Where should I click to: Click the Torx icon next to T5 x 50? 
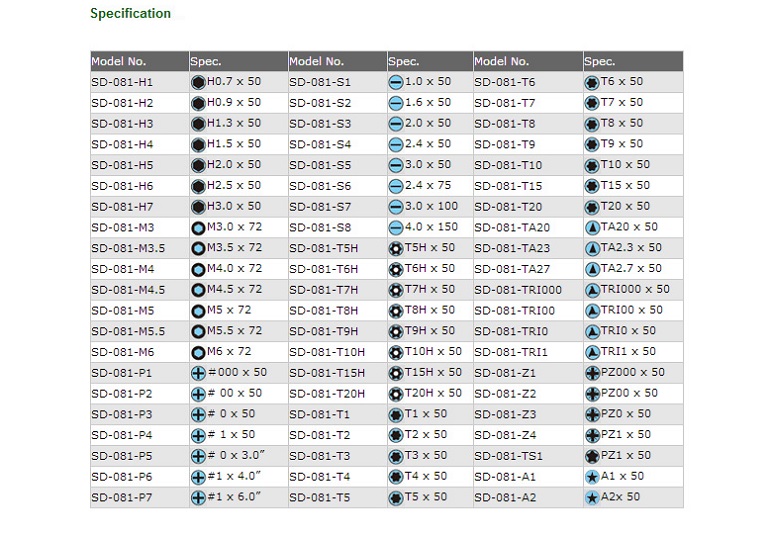pyautogui.click(x=396, y=498)
